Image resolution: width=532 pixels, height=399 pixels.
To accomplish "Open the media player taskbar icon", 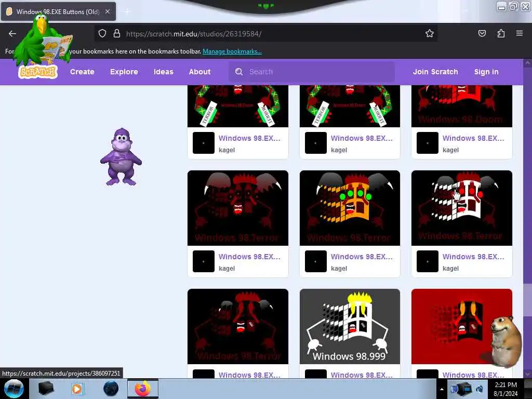I will tap(77, 389).
